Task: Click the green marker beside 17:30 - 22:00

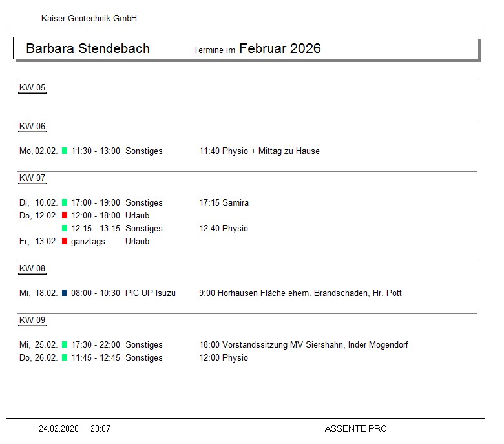Action: pyautogui.click(x=65, y=345)
